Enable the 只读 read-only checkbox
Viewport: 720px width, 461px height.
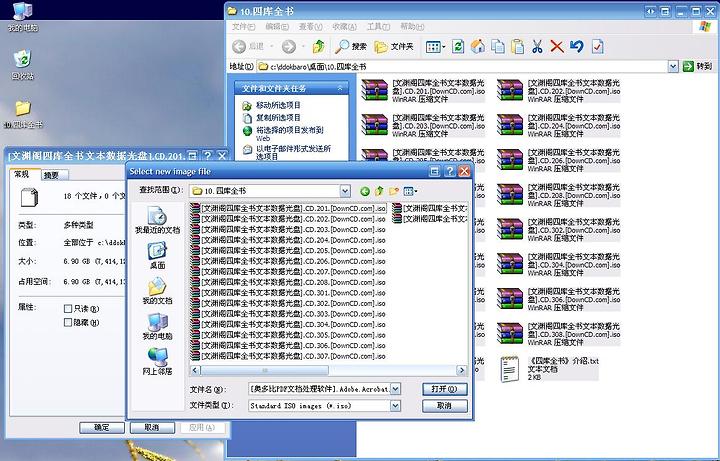click(68, 309)
